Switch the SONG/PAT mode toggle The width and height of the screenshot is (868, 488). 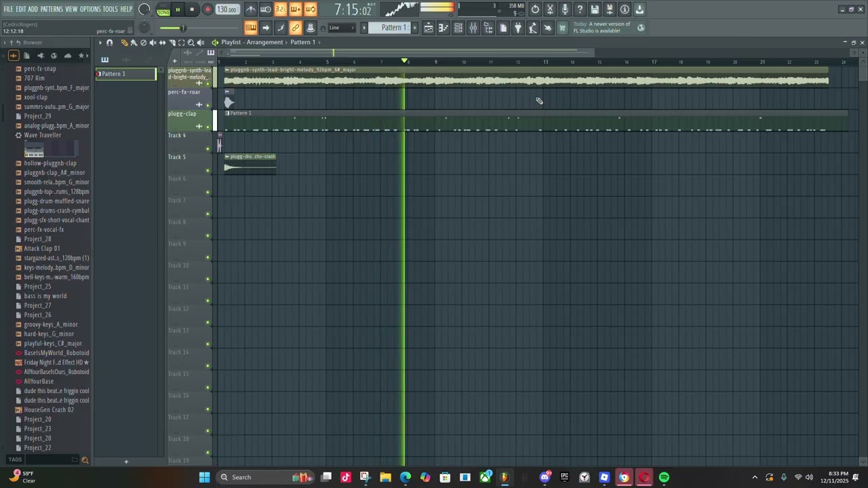tap(163, 9)
